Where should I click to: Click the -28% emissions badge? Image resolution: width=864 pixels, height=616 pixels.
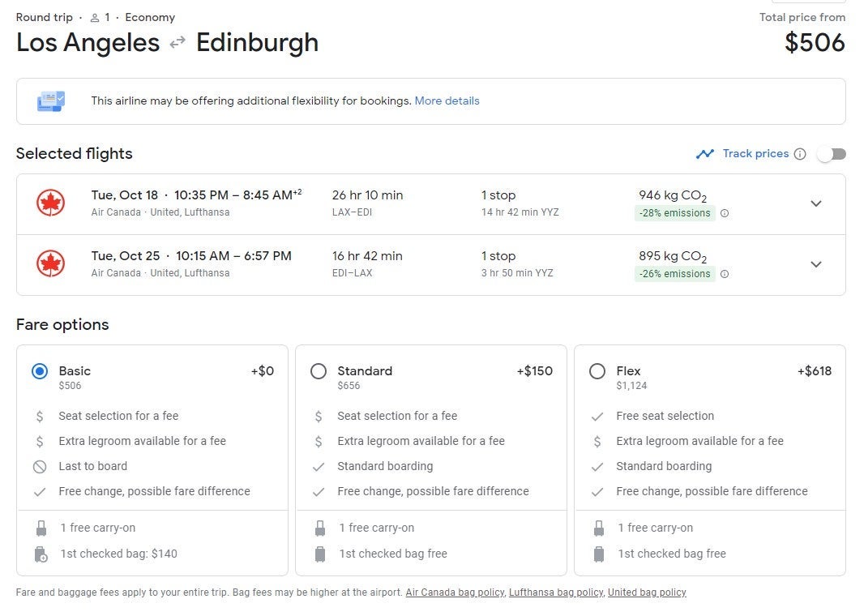(x=674, y=213)
